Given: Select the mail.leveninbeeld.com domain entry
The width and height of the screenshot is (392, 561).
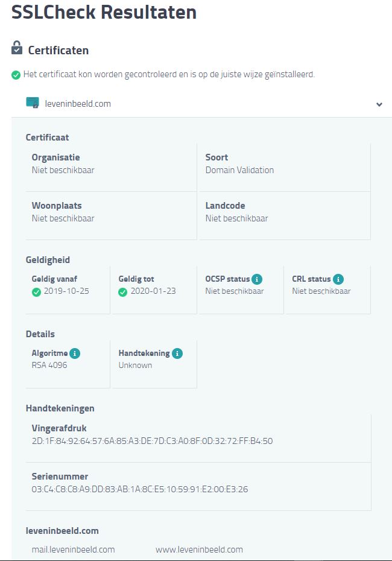Looking at the screenshot, I should [x=73, y=550].
